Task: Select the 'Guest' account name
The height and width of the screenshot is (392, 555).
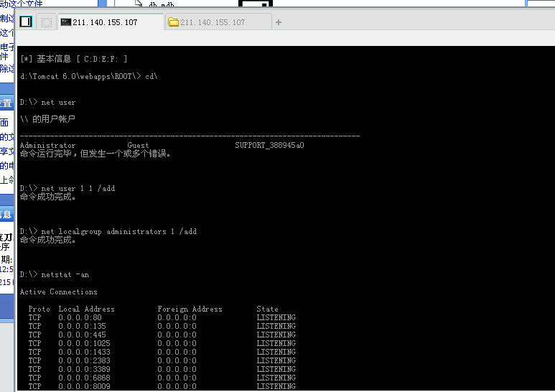Action: coord(138,145)
